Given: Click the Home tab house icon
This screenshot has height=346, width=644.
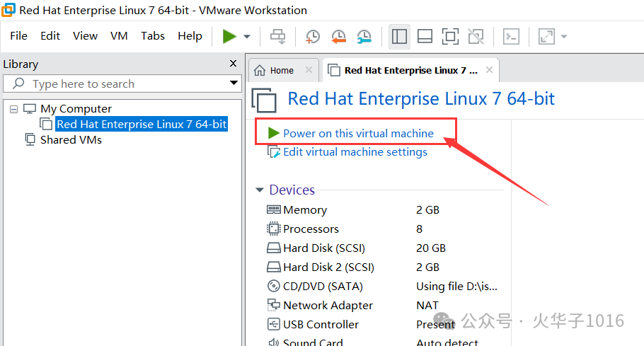Looking at the screenshot, I should click(260, 71).
